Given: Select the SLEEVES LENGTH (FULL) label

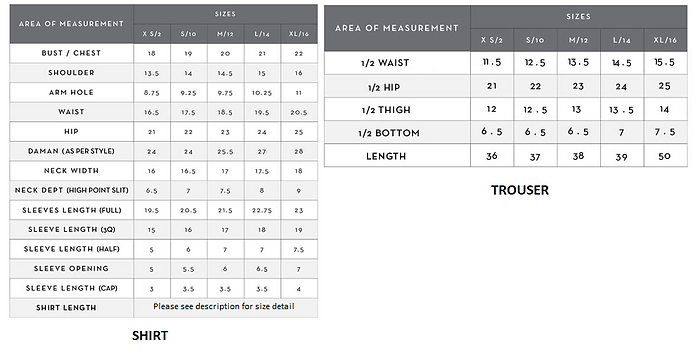Looking at the screenshot, I should [x=72, y=210].
